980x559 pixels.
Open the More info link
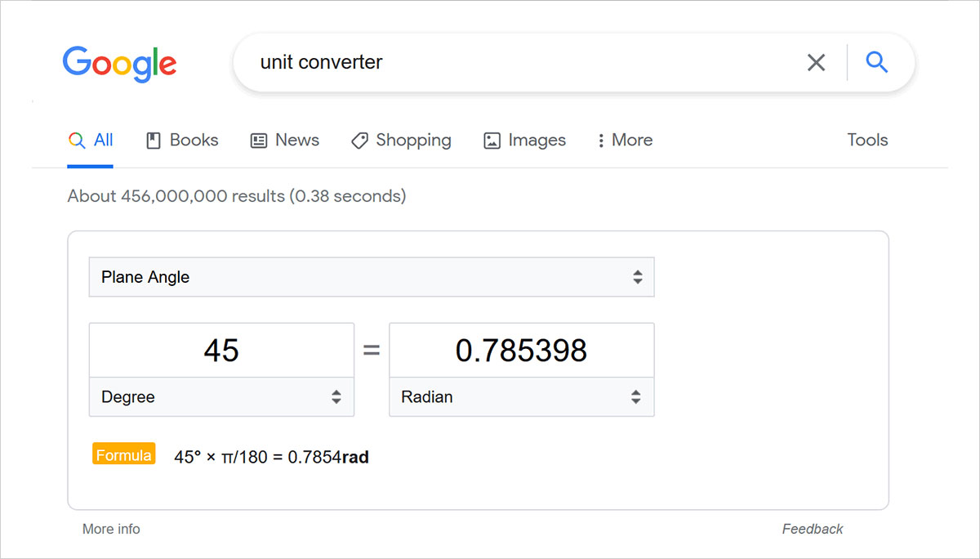[111, 529]
